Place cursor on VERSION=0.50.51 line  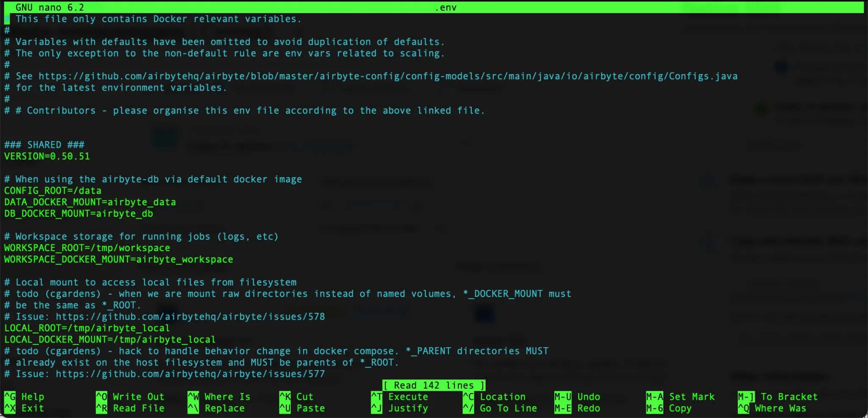pyautogui.click(x=47, y=156)
